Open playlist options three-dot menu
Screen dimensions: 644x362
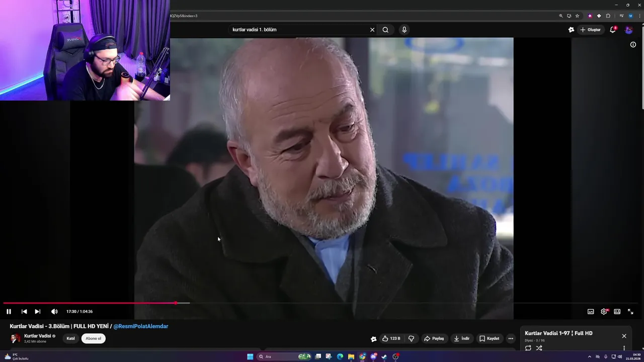point(624,348)
